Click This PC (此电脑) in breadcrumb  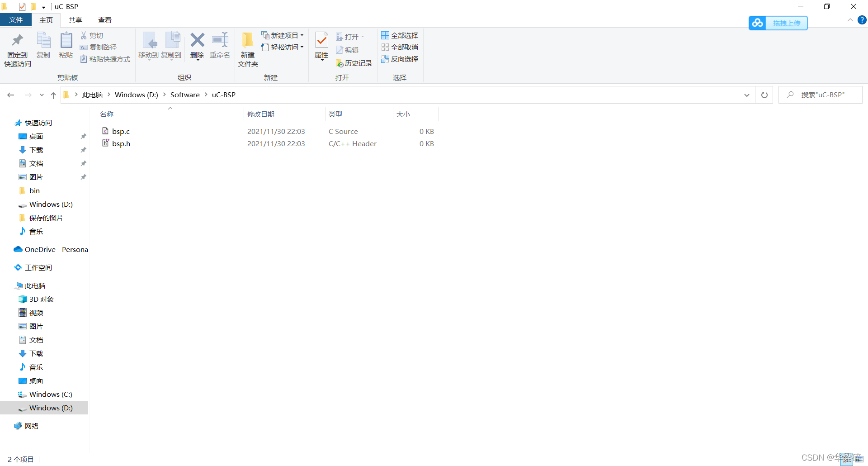[93, 95]
